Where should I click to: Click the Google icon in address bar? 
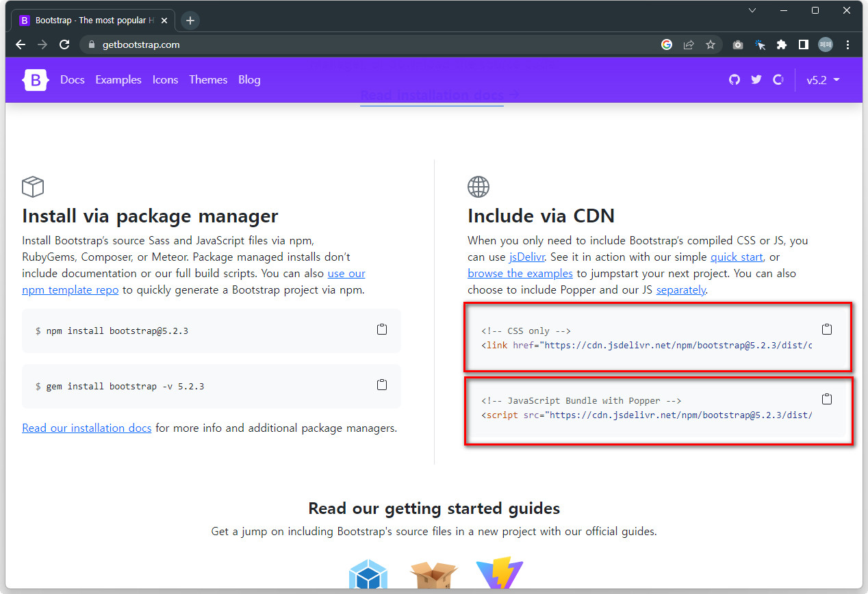(667, 44)
